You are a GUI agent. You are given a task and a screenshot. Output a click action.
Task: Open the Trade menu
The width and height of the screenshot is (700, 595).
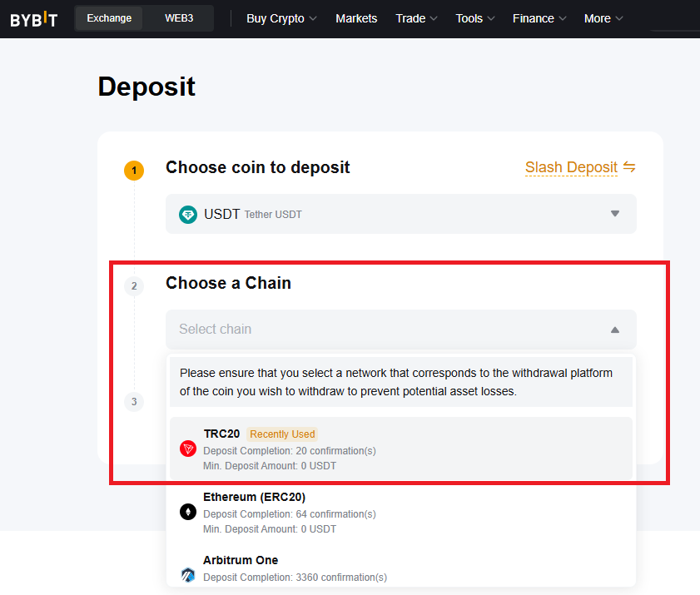pyautogui.click(x=416, y=19)
